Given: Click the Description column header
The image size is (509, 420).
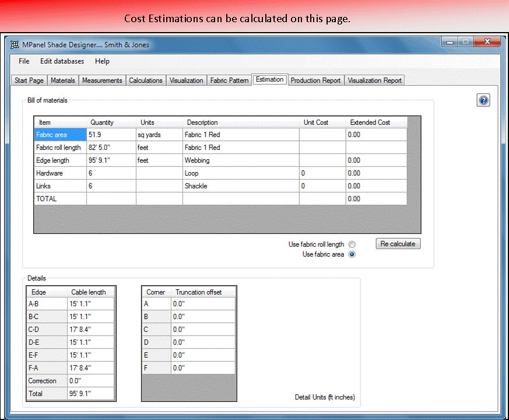Looking at the screenshot, I should [241, 123].
